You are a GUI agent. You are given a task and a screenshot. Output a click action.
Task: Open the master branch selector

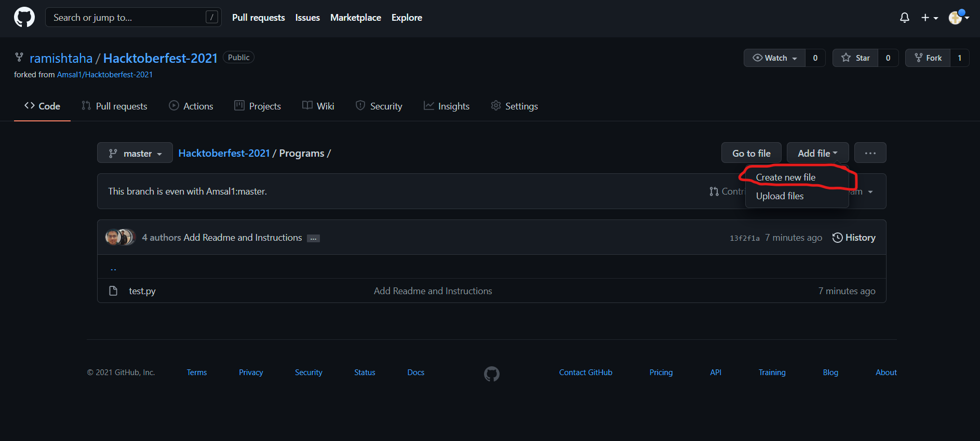pyautogui.click(x=135, y=153)
